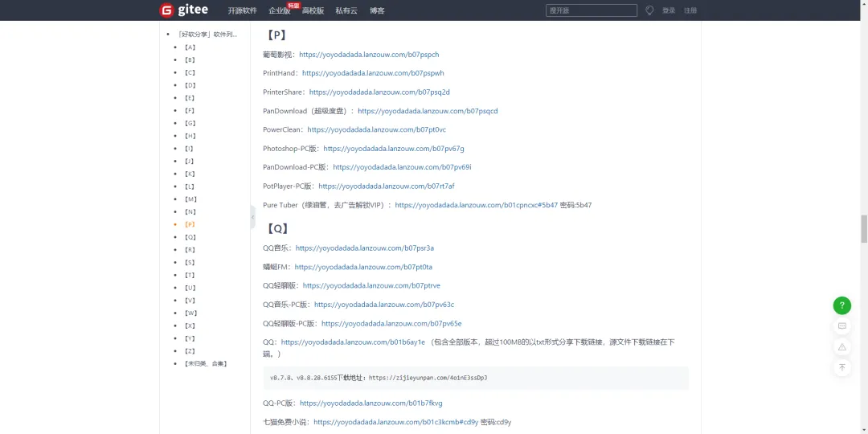This screenshot has height=434, width=868.
Task: Jump to section 【B】 in outline
Action: 190,59
